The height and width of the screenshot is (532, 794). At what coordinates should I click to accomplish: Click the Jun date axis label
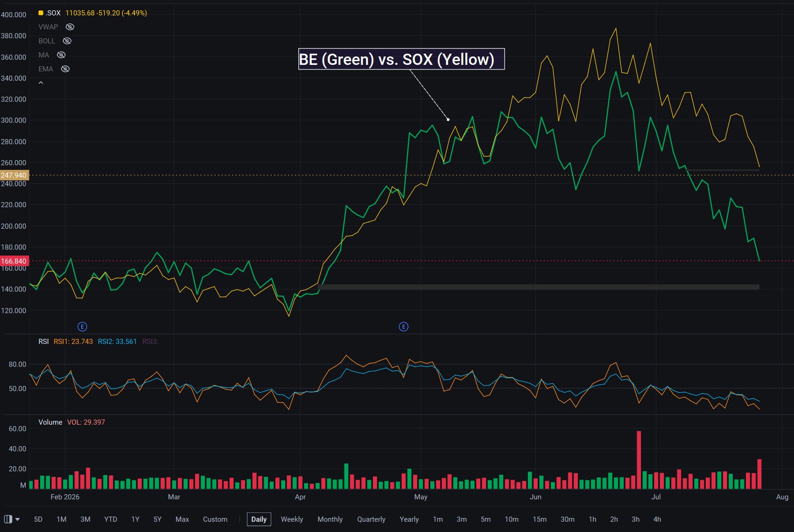click(x=535, y=497)
